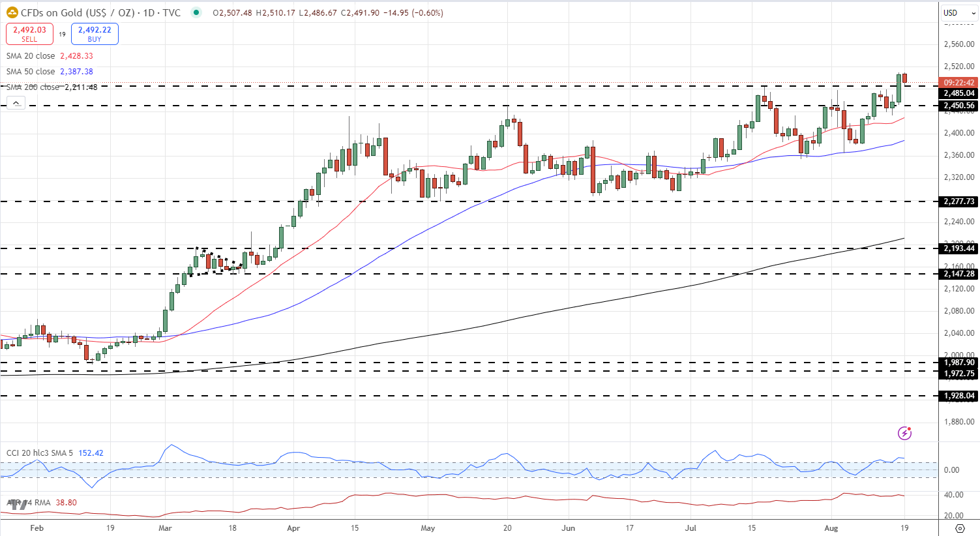Select the SMA 50 close legend

tap(31, 72)
